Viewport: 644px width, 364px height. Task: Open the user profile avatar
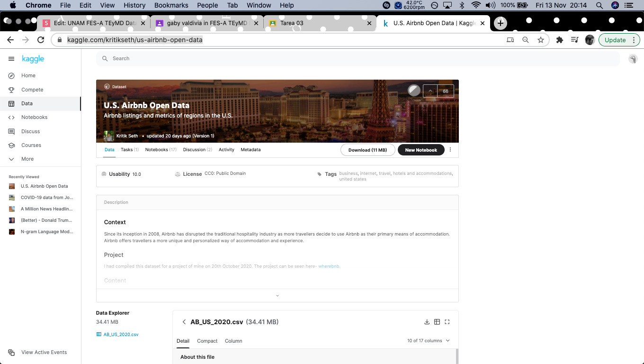coord(633,59)
